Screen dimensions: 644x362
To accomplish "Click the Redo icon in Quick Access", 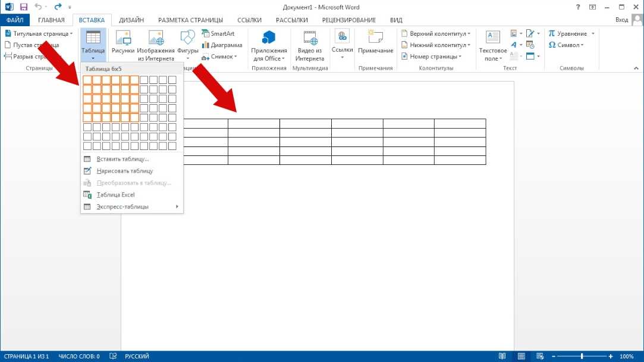I will 58,7.
